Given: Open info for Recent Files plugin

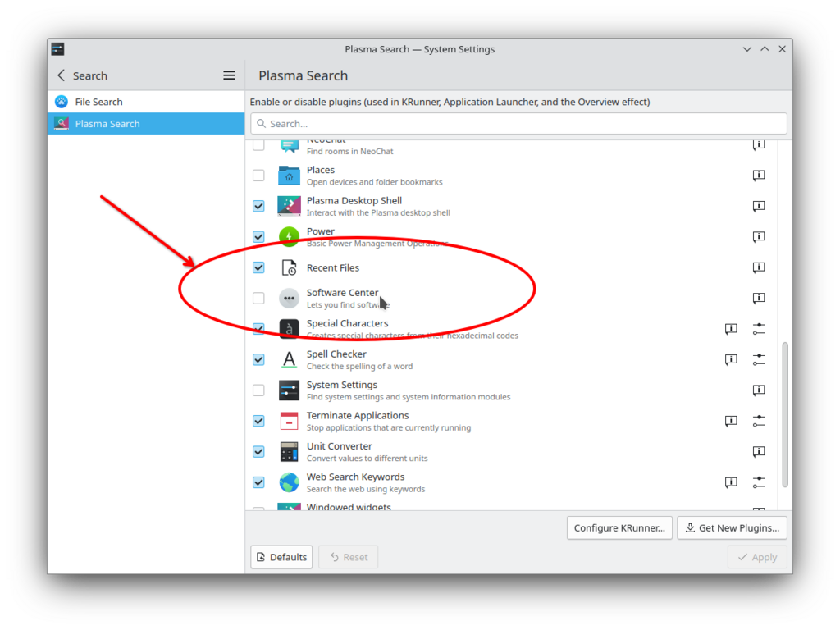Looking at the screenshot, I should point(759,267).
